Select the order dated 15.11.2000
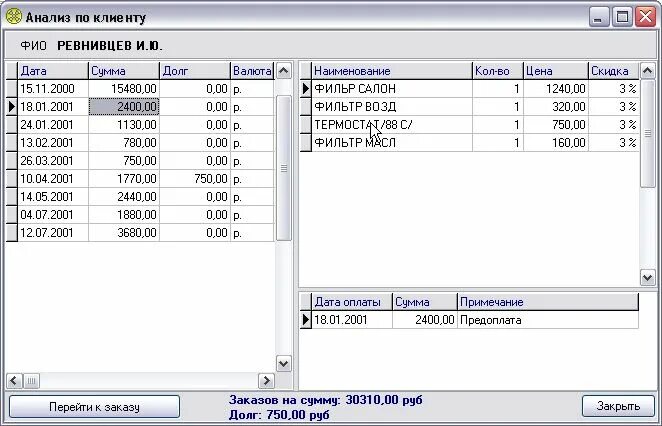The height and width of the screenshot is (426, 662). point(140,89)
